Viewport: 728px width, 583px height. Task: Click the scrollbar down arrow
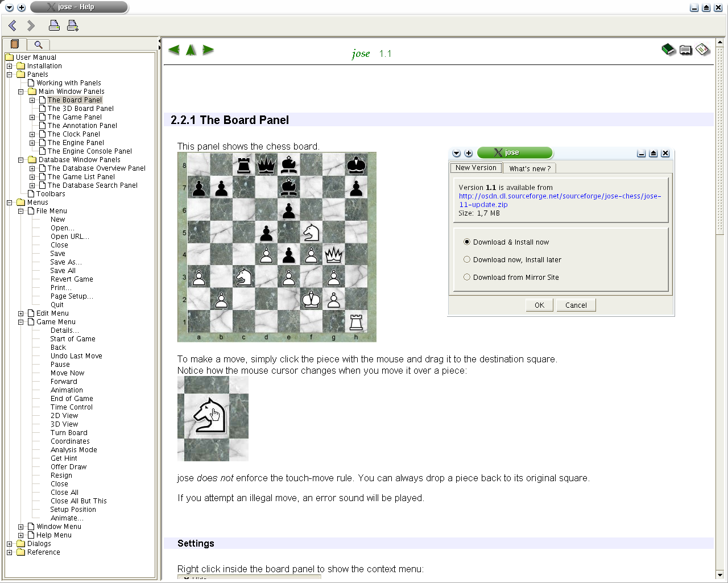pyautogui.click(x=721, y=574)
